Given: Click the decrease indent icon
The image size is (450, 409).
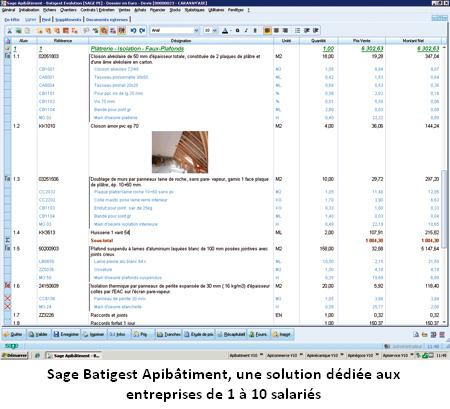Looking at the screenshot, I should 307,31.
